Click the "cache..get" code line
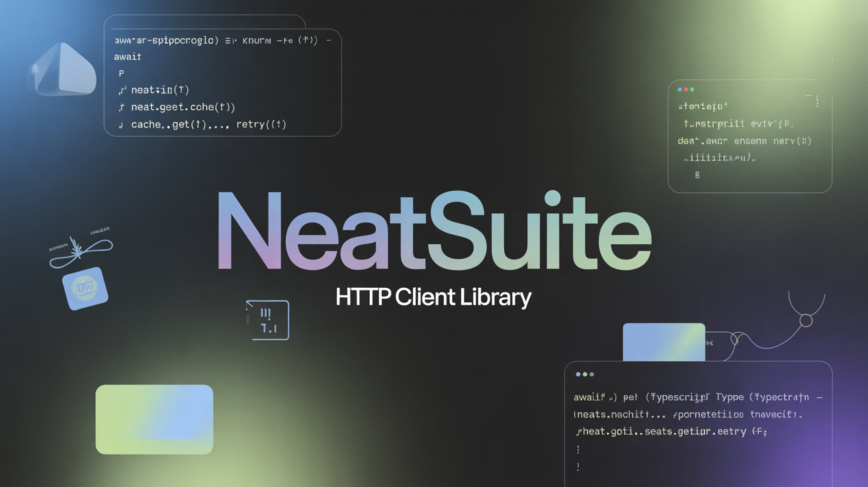 point(202,124)
